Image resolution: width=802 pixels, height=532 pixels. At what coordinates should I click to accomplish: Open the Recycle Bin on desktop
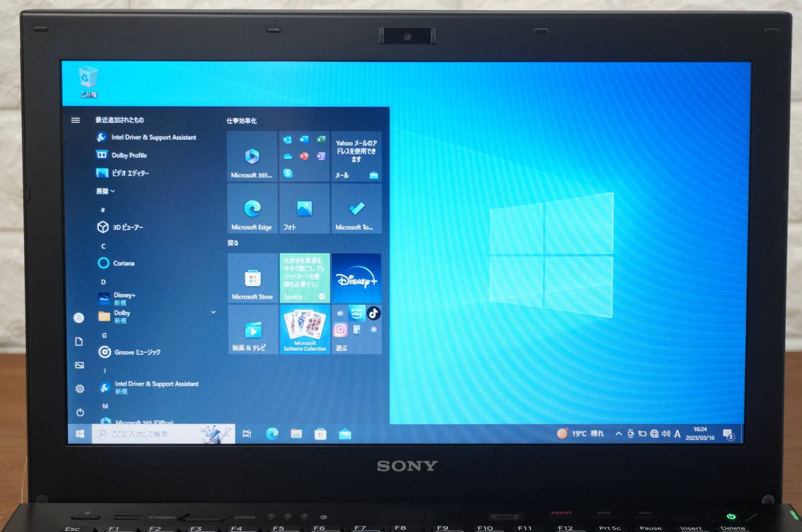coord(88,82)
